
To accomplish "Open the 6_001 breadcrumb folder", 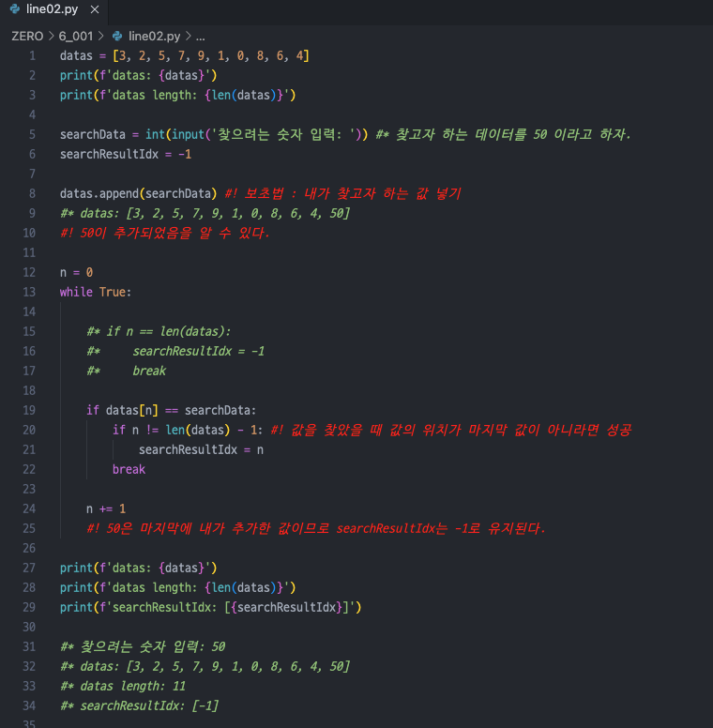I will (76, 37).
